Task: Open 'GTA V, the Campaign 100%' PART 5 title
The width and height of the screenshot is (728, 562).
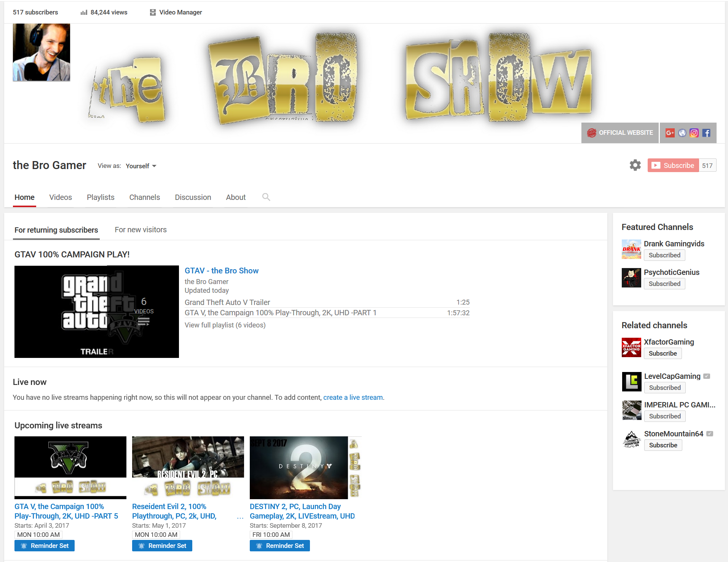Action: [x=66, y=511]
